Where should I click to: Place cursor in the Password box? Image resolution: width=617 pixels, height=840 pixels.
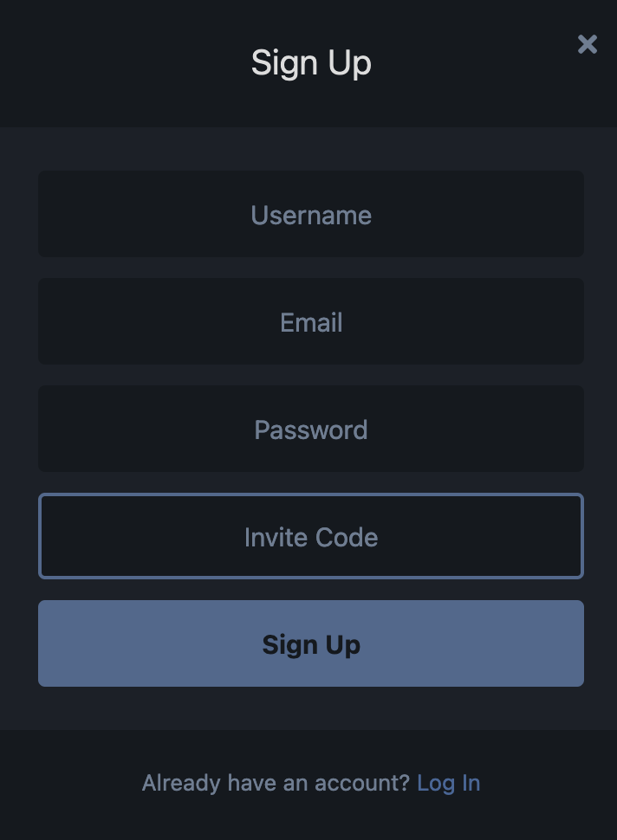click(311, 429)
